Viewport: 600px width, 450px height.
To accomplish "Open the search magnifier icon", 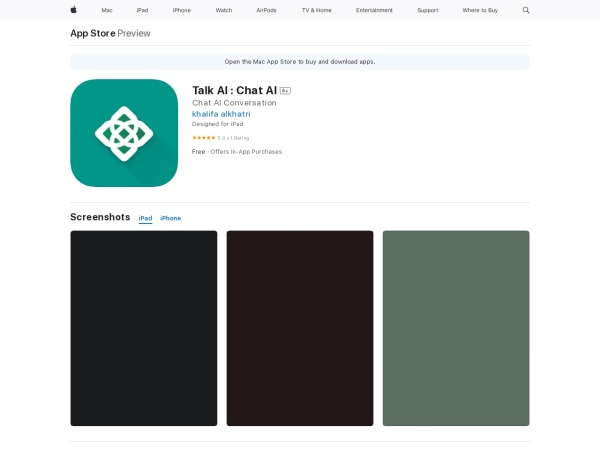I will pyautogui.click(x=526, y=10).
